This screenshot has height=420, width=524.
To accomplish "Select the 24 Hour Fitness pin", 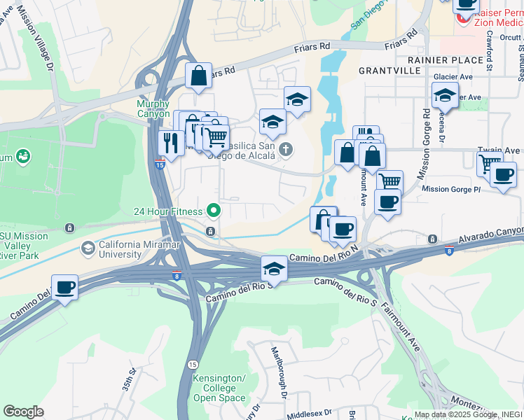I will tap(214, 211).
